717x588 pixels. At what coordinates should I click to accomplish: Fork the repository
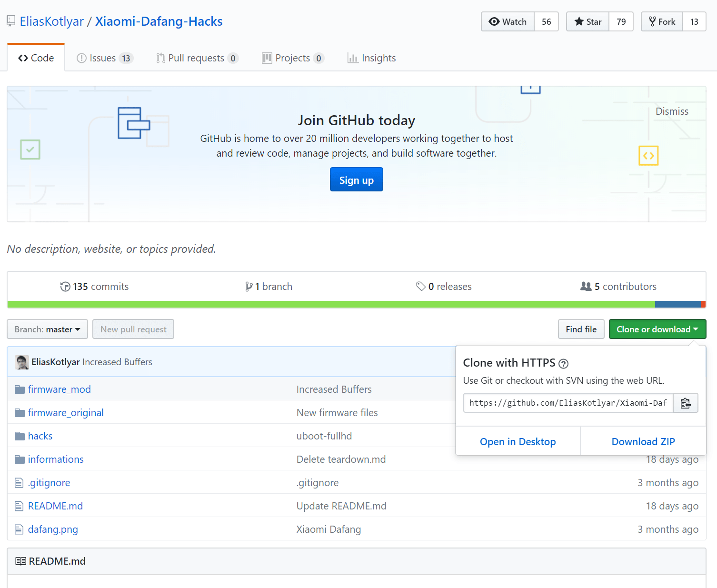tap(662, 21)
